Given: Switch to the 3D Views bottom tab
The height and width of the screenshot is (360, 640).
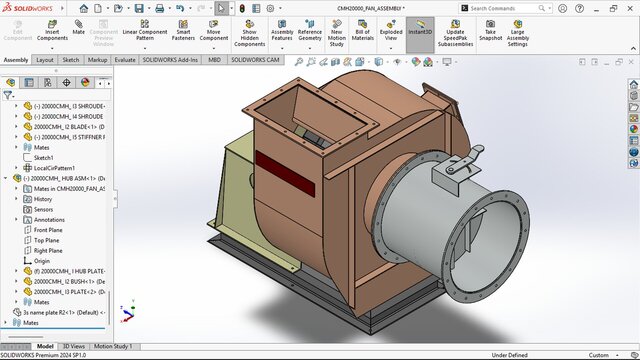Looking at the screenshot, I should [73, 347].
